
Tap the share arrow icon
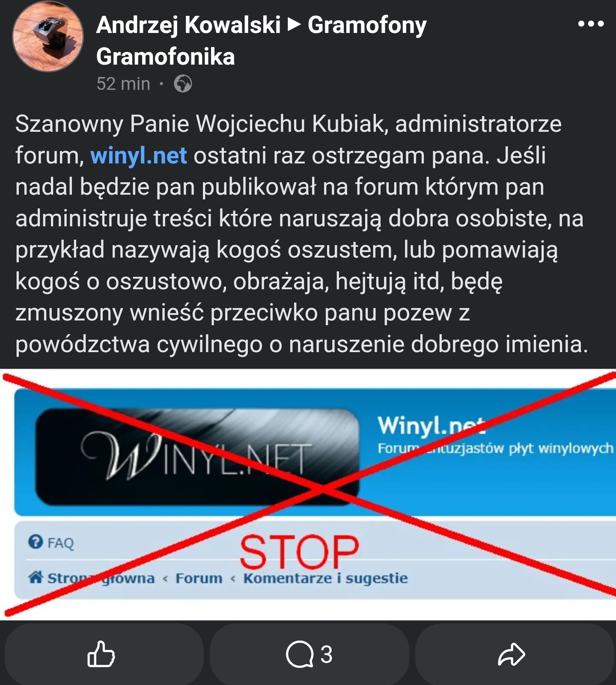(x=511, y=654)
